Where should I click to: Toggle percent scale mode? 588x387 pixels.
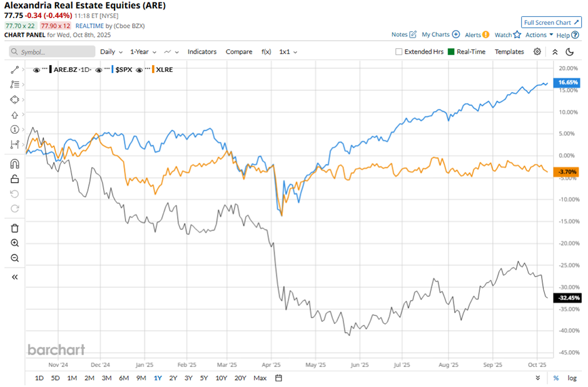pyautogui.click(x=556, y=378)
